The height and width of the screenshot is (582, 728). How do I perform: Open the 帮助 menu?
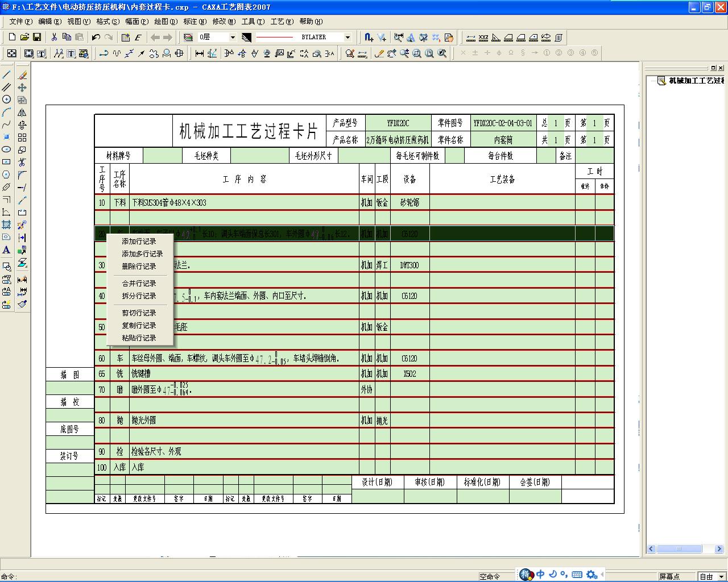click(311, 22)
